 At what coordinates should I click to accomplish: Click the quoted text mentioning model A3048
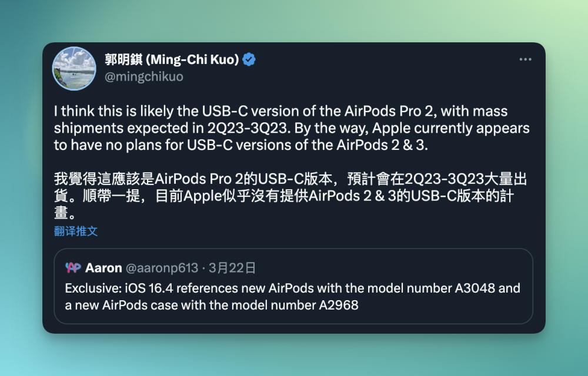coord(292,288)
